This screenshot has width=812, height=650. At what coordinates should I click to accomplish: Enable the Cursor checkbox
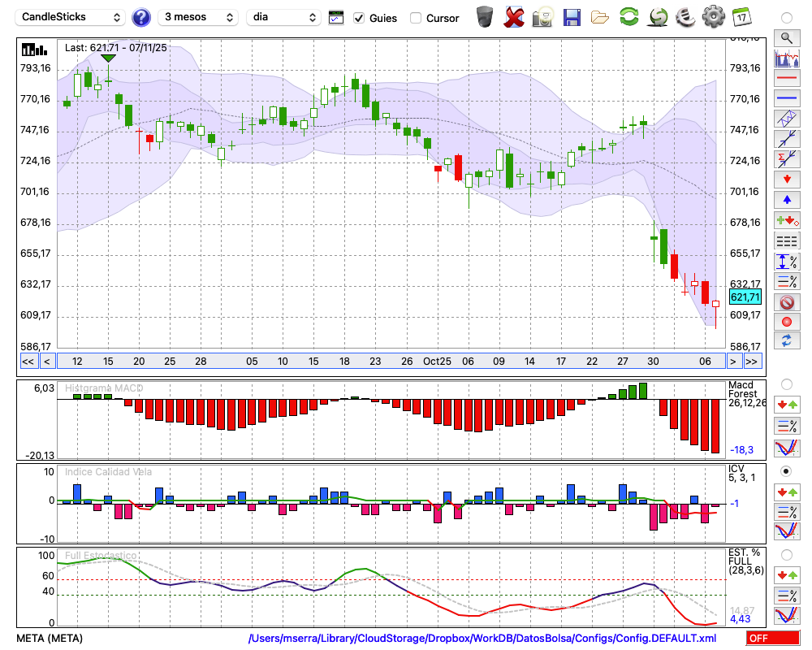(x=417, y=18)
